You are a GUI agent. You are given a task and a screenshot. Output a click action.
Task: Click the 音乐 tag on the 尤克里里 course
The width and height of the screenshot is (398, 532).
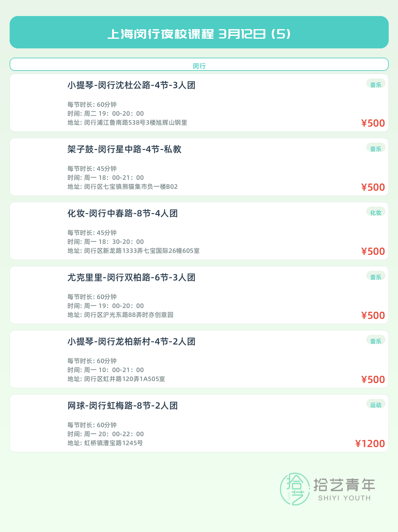point(376,277)
